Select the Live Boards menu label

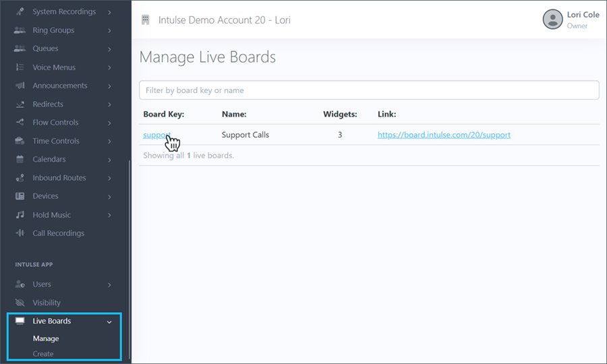coord(51,321)
